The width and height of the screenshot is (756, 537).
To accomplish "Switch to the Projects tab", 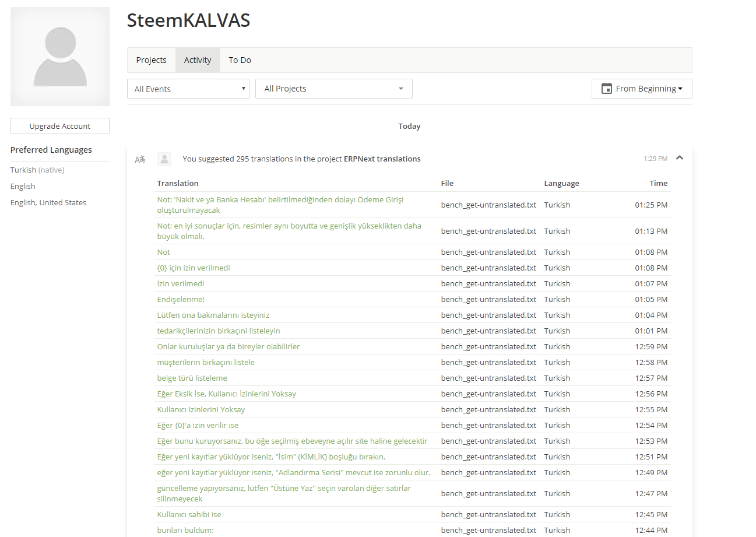I will coord(152,60).
